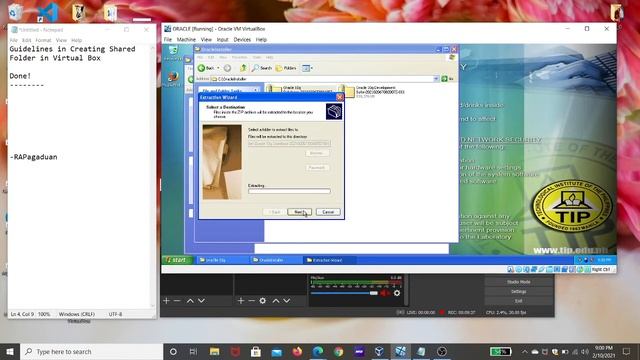Image resolution: width=640 pixels, height=360 pixels.
Task: Add a scene with the OBS Scenes plus icon
Action: click(166, 301)
